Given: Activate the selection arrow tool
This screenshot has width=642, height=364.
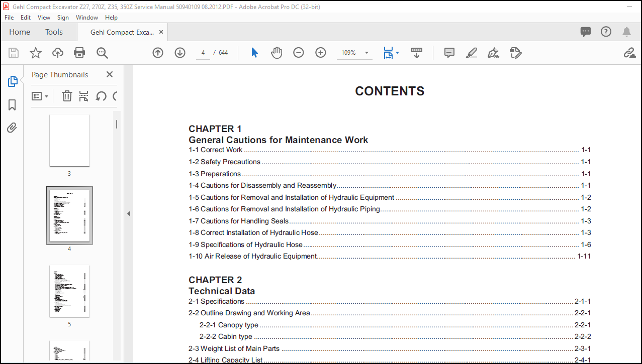Looking at the screenshot, I should click(254, 53).
